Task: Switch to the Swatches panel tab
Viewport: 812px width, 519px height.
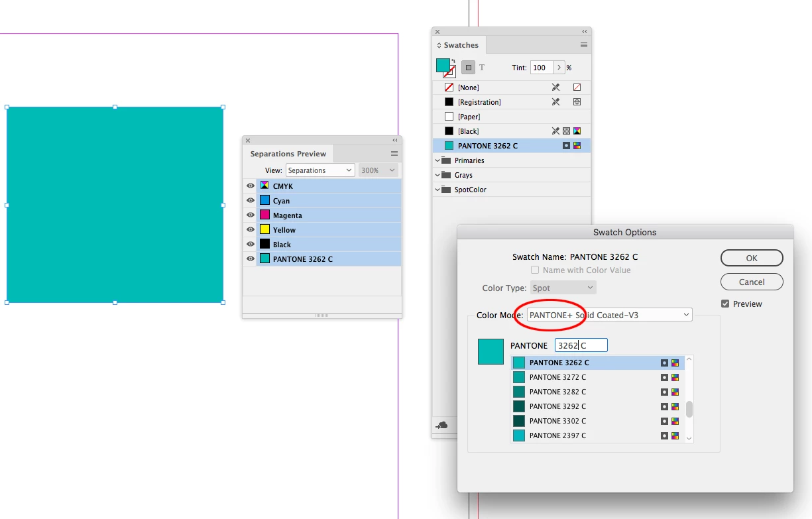Action: coord(458,45)
